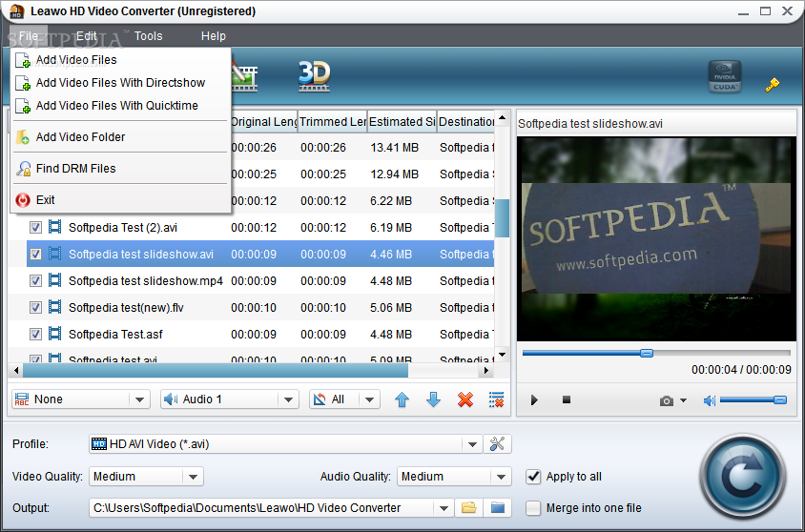Play the preview video
The width and height of the screenshot is (805, 532).
tap(534, 399)
